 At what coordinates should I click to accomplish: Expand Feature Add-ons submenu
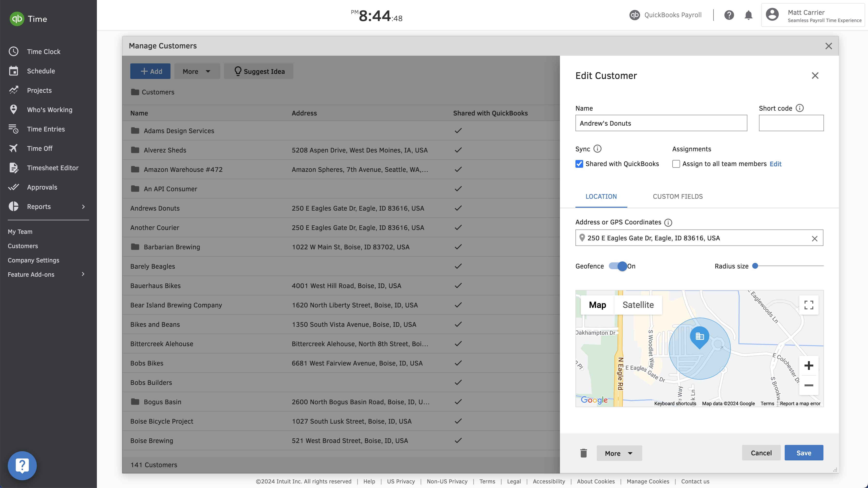click(83, 274)
